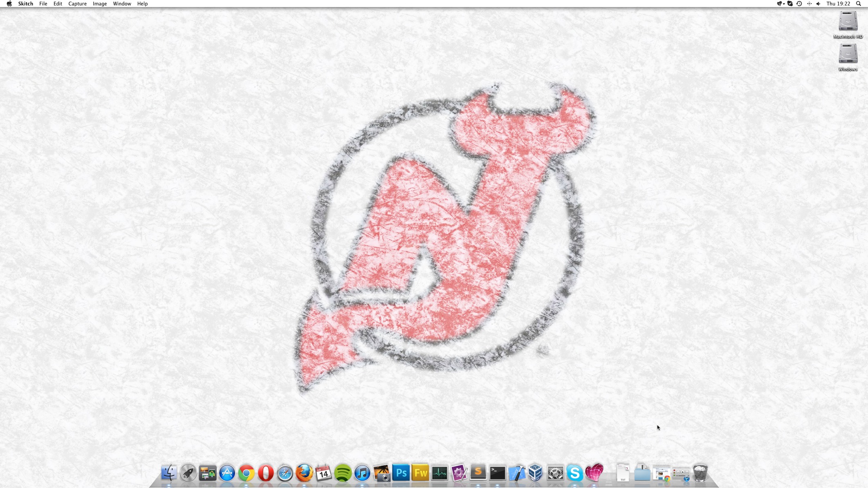Click Skype status icon in menu bar

click(790, 4)
